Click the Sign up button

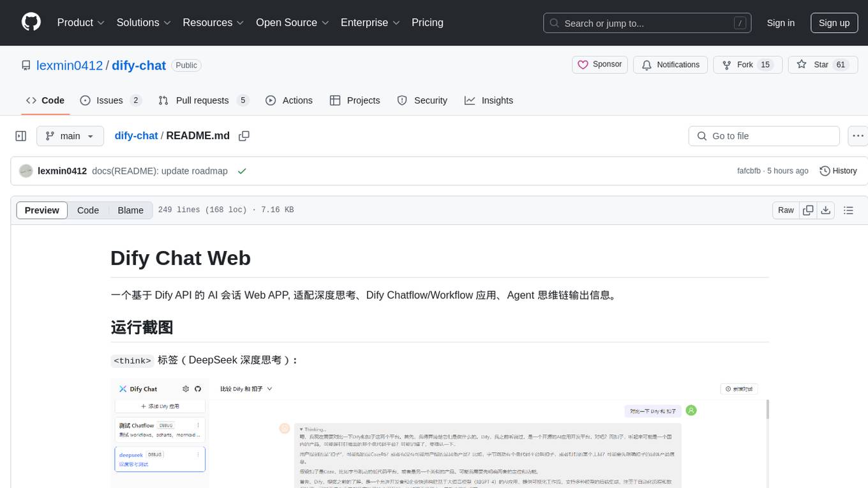click(x=834, y=23)
